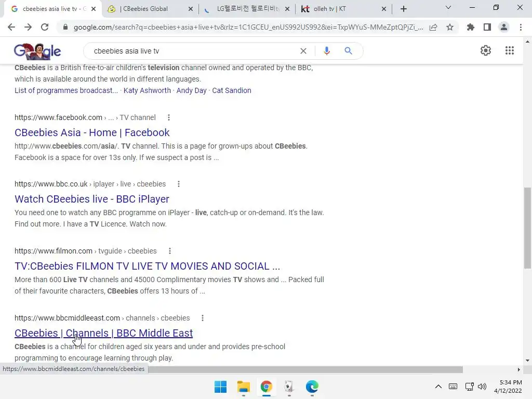Close the CBeebies Global tab
Image resolution: width=532 pixels, height=399 pixels.
pyautogui.click(x=191, y=9)
